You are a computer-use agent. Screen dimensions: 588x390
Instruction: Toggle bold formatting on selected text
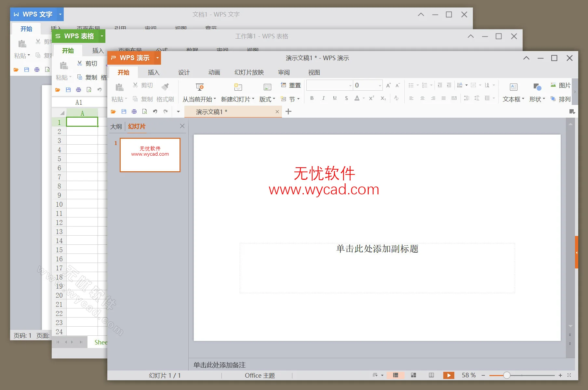click(x=312, y=98)
